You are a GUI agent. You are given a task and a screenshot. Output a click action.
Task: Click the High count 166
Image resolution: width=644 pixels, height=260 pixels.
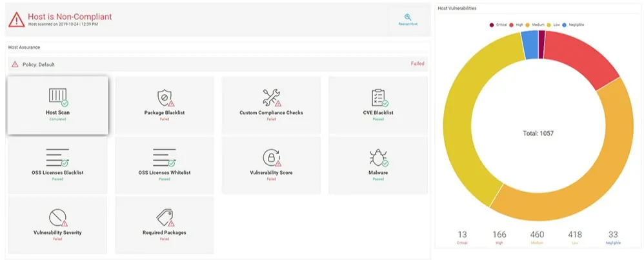point(499,235)
